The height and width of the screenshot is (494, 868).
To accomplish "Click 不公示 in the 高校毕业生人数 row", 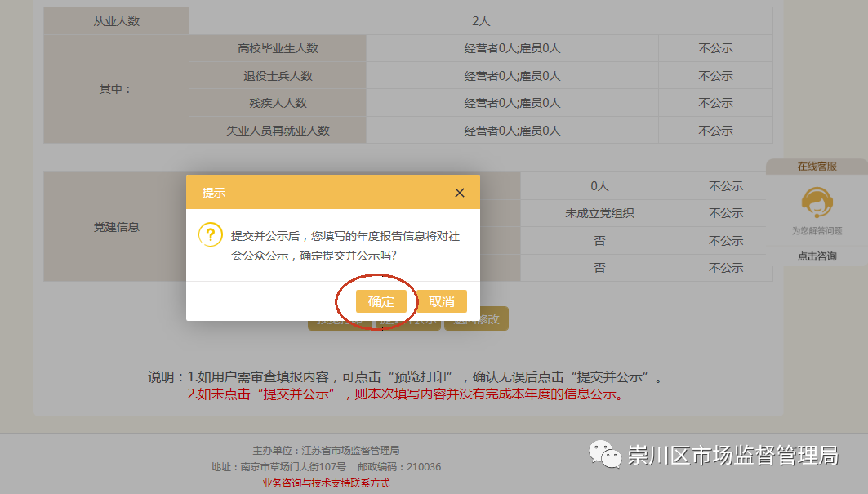I will coord(715,48).
